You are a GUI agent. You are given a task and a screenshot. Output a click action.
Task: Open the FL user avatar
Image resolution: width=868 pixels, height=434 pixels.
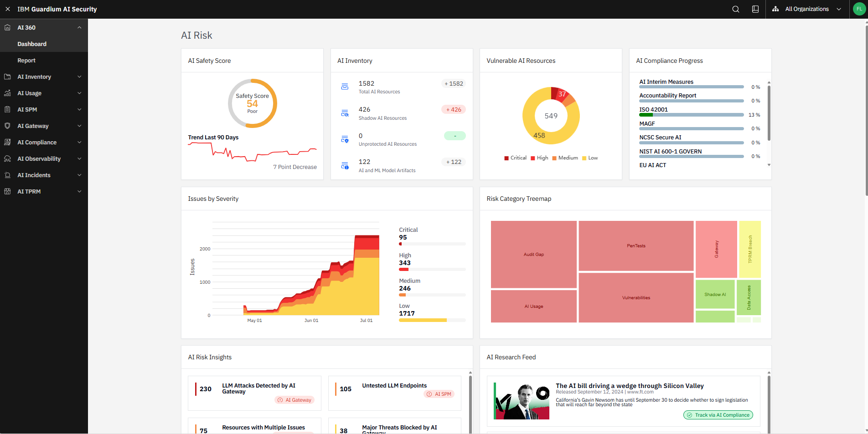coord(859,9)
